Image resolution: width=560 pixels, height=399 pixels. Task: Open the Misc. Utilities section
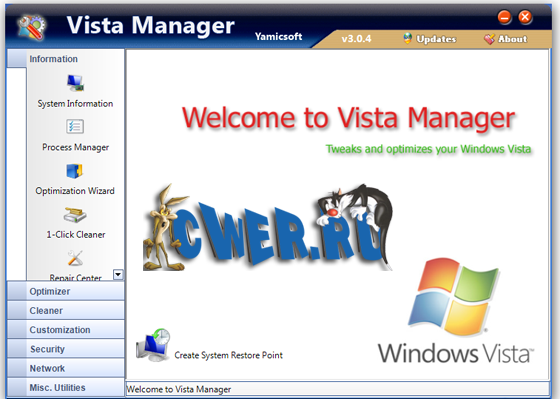point(66,388)
